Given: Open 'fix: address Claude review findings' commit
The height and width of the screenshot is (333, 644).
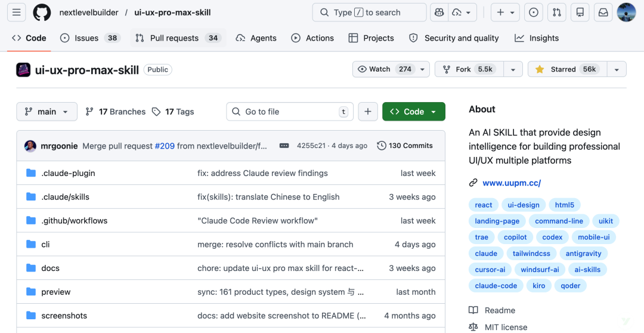Looking at the screenshot, I should pyautogui.click(x=262, y=173).
